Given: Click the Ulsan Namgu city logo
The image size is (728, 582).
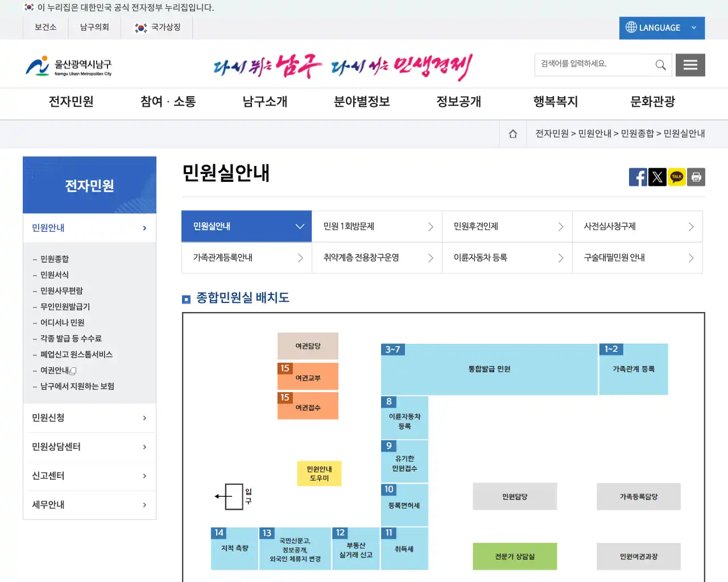Looking at the screenshot, I should pyautogui.click(x=69, y=66).
